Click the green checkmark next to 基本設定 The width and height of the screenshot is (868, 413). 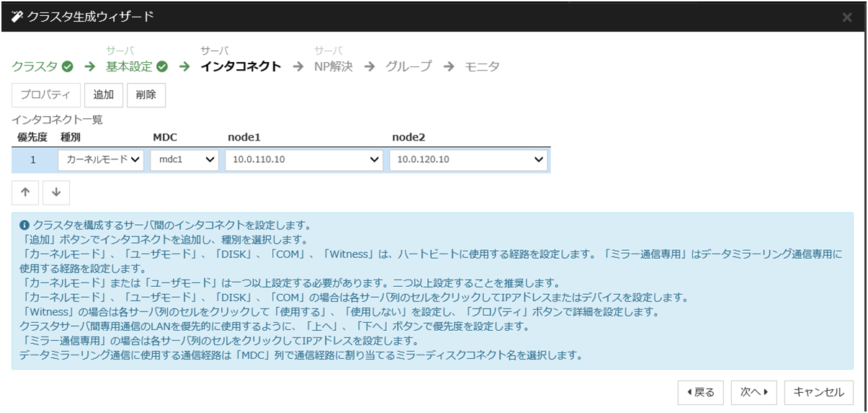[162, 67]
